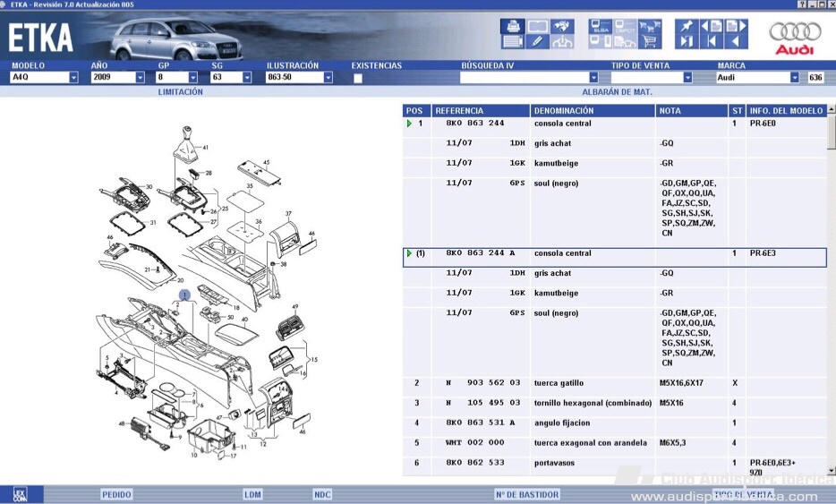Click parts list scrollbar down arrow
Image resolution: width=836 pixels, height=504 pixels.
[x=832, y=470]
